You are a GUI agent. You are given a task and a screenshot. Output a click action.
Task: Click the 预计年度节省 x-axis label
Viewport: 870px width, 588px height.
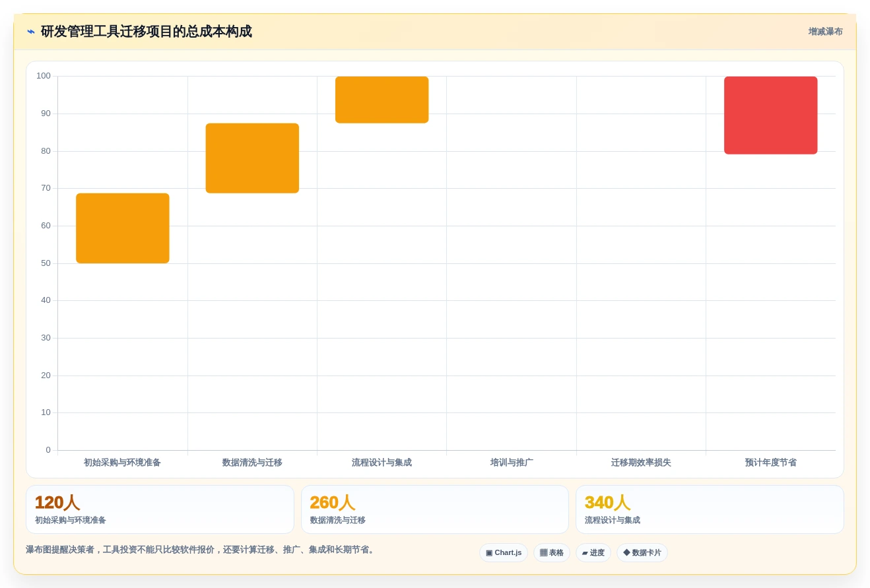(771, 463)
